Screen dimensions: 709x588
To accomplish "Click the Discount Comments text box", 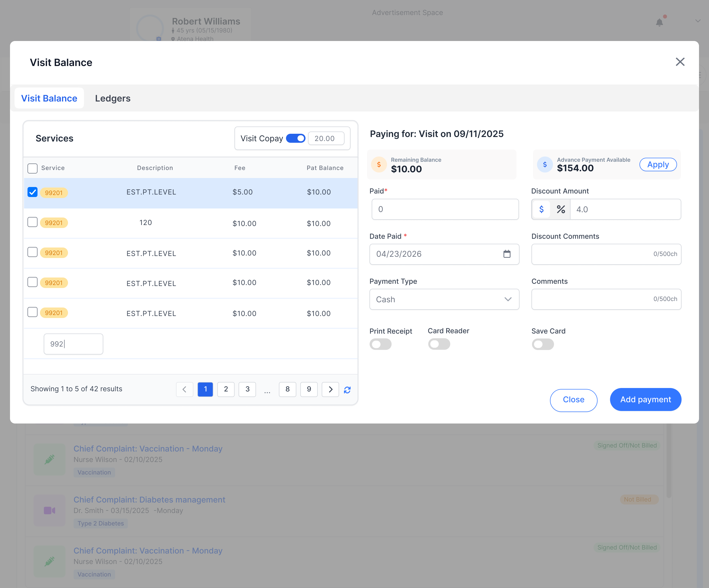I will [x=606, y=254].
